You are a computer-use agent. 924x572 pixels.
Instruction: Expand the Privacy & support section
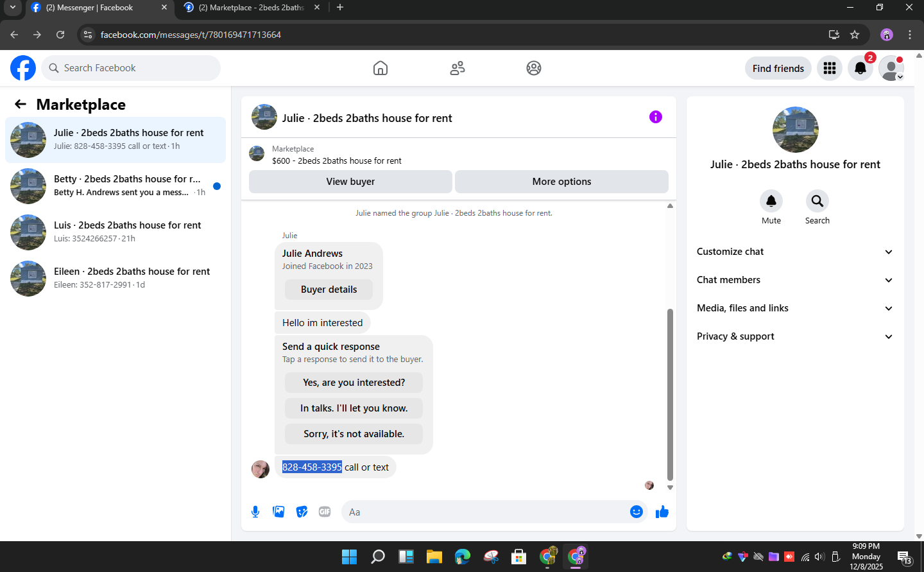pos(795,336)
